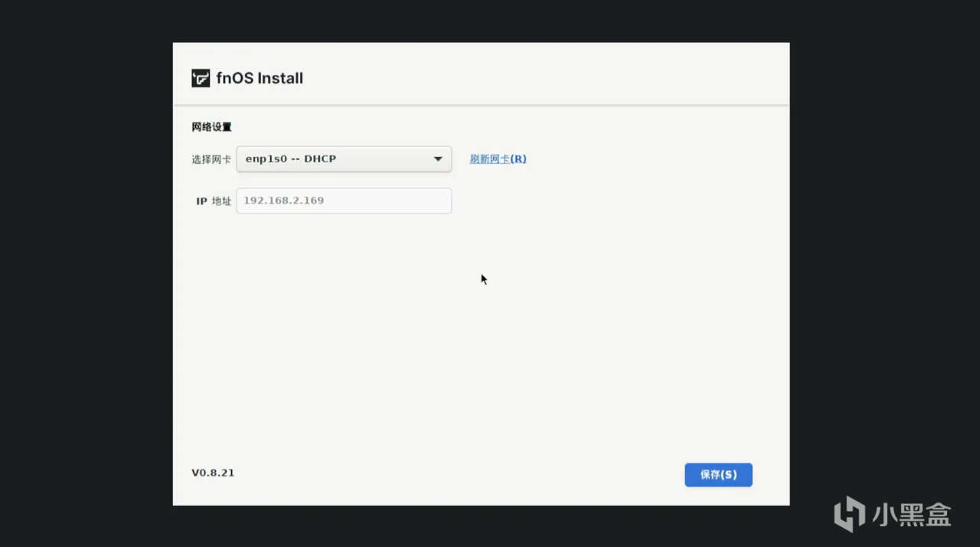Click the 192.168.2.169 placeholder text
Screen dimensions: 980x547
coord(283,201)
